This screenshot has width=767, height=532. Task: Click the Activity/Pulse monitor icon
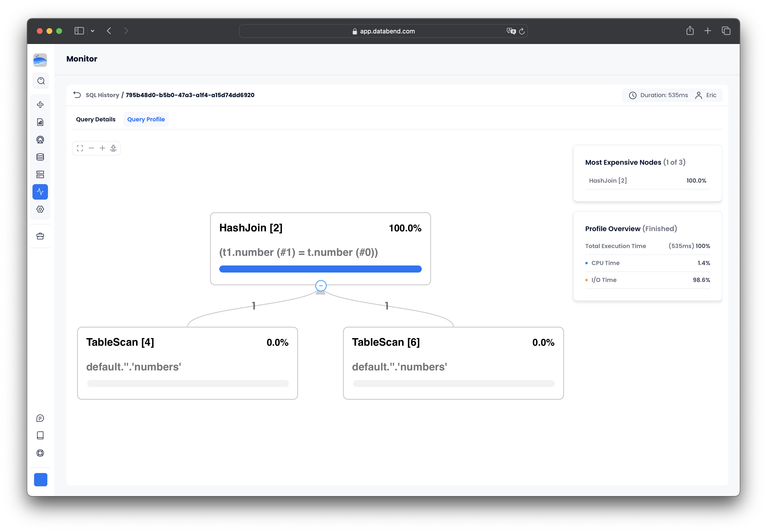(40, 191)
